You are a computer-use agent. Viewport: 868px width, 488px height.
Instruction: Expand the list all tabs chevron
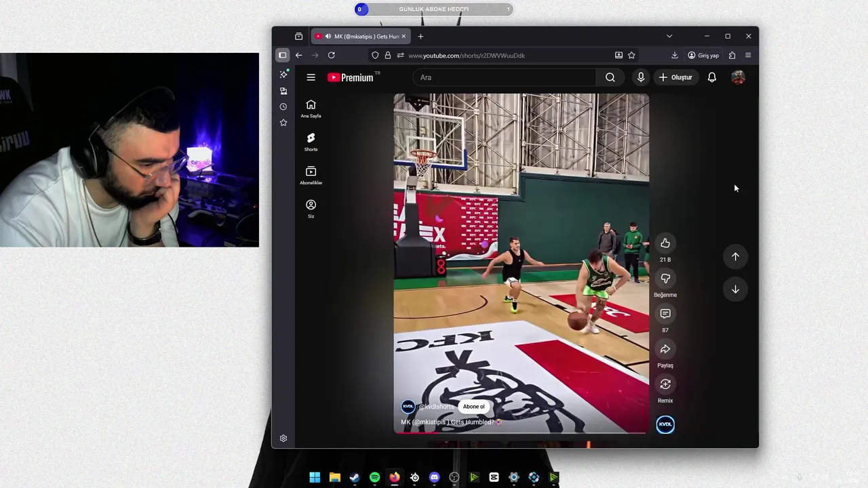tap(669, 36)
